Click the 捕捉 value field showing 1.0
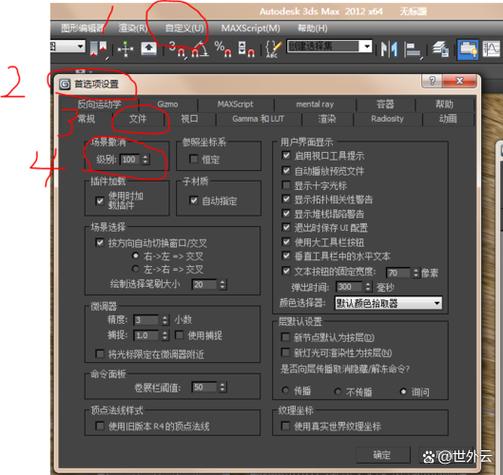503x475 pixels. tap(147, 335)
